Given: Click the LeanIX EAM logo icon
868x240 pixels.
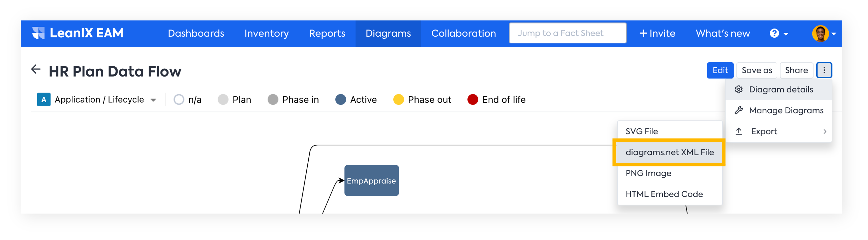Looking at the screenshot, I should [x=38, y=33].
